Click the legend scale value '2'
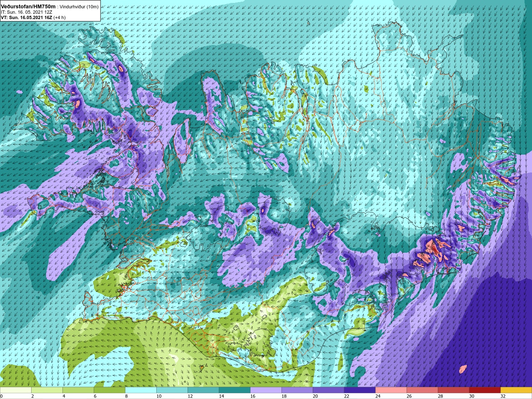Image resolution: width=532 pixels, height=399 pixels. (32, 396)
